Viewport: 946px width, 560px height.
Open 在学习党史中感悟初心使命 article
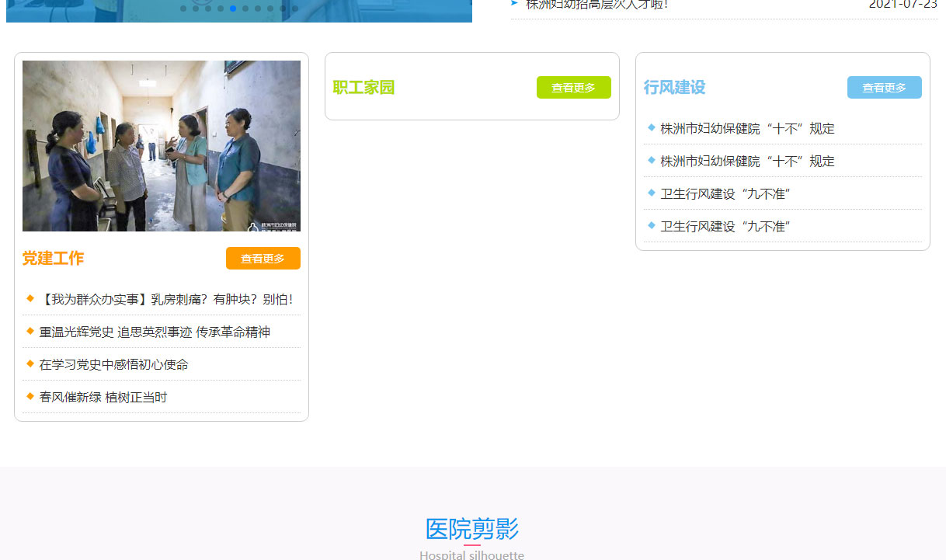113,364
